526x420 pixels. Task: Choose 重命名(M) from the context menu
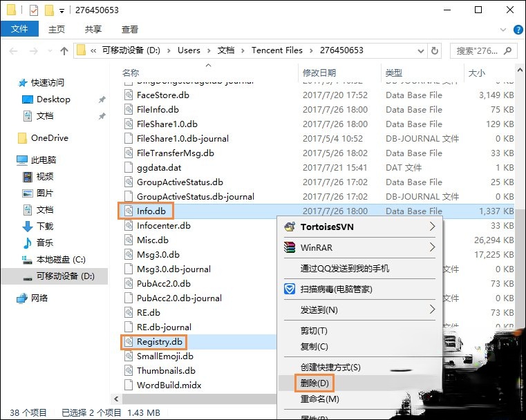(x=360, y=399)
